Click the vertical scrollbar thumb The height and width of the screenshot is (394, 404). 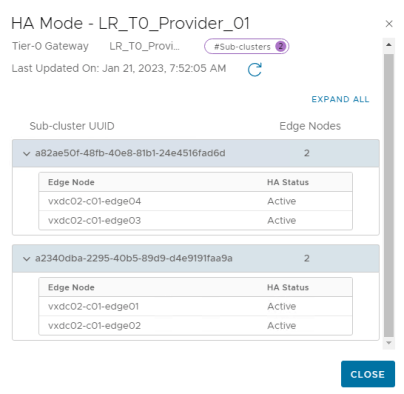389,195
